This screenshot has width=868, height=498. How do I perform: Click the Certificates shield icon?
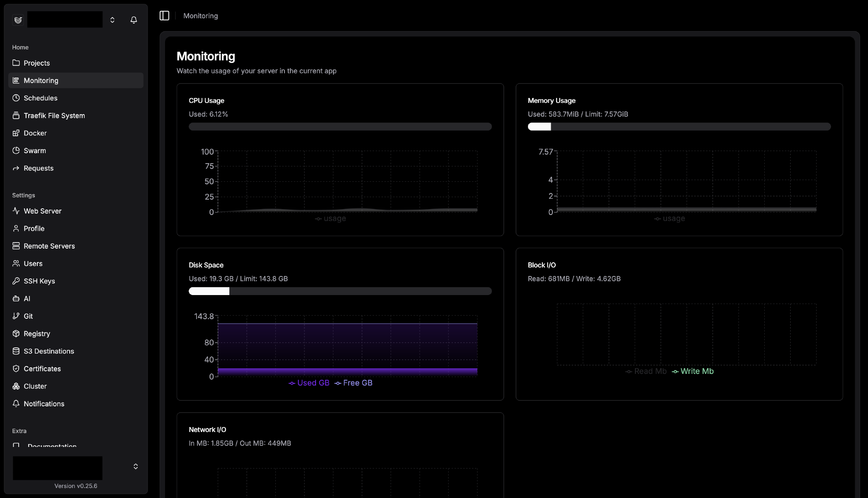pos(16,369)
